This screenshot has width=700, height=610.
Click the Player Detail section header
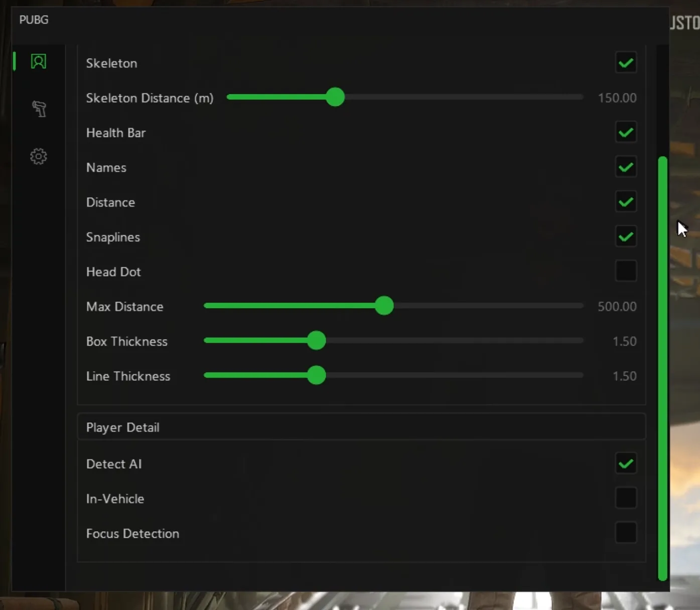click(x=361, y=427)
